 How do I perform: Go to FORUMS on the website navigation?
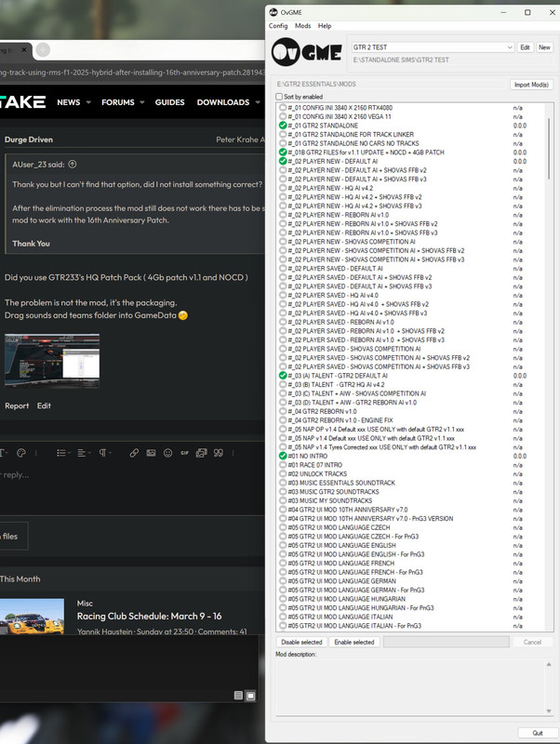[118, 102]
